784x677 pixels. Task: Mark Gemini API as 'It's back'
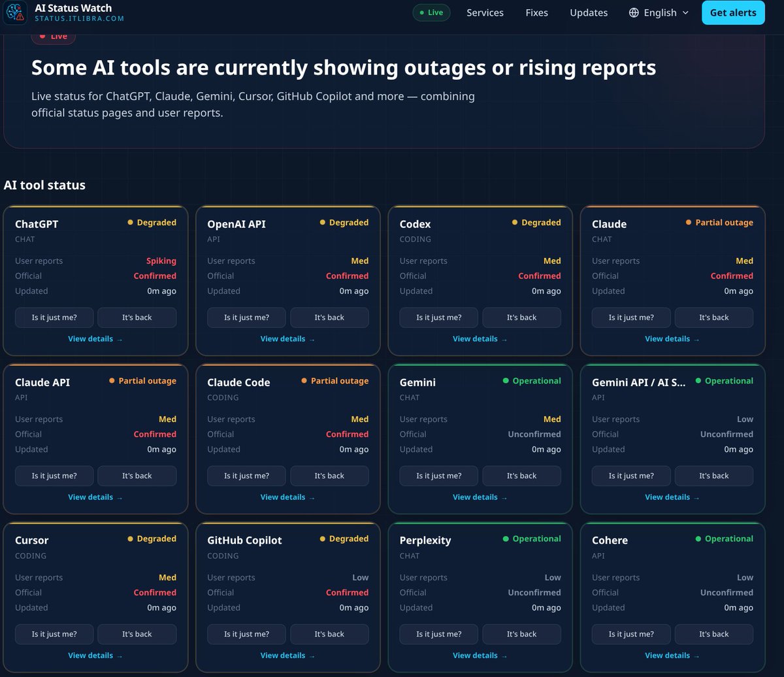[714, 476]
